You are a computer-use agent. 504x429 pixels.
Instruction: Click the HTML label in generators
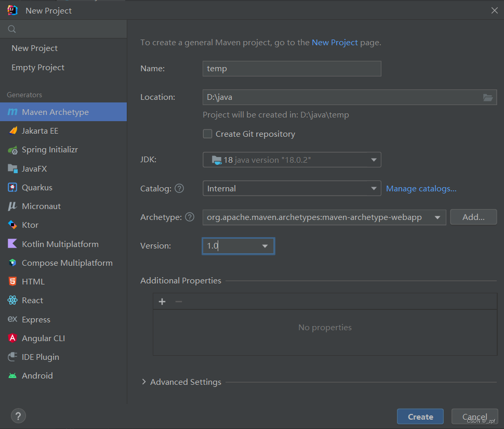33,281
